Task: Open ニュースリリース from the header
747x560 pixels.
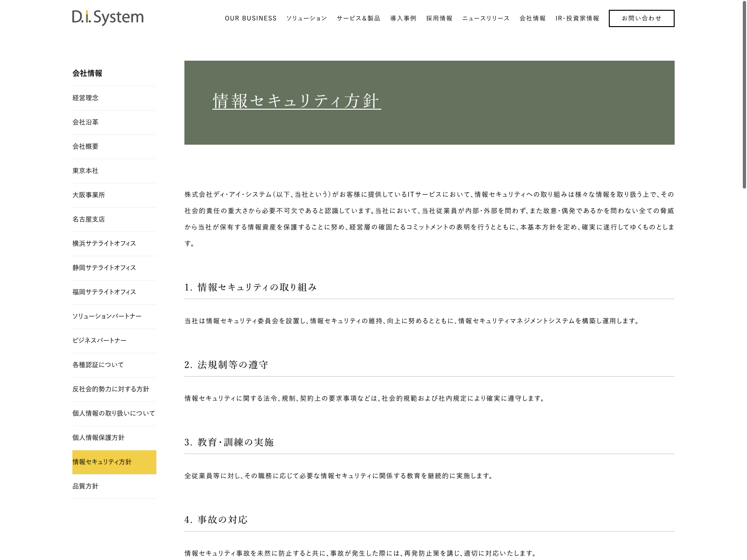Action: pos(486,19)
